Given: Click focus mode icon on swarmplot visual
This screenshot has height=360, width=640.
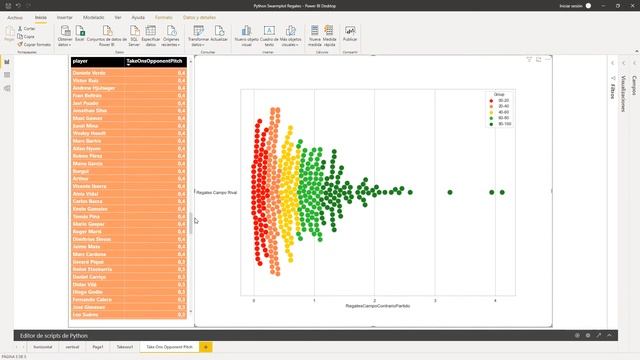Looking at the screenshot, I should (x=538, y=60).
